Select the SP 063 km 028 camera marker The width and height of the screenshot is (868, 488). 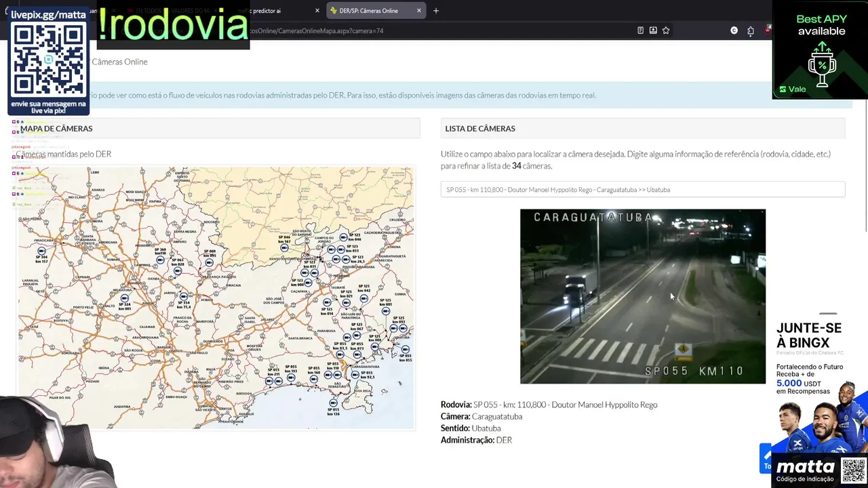point(178,271)
